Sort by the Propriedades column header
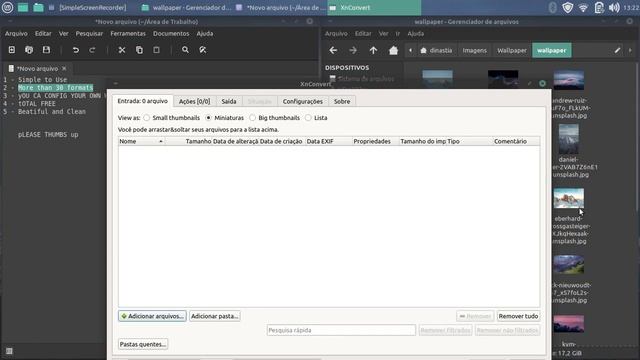Screen dimensions: 640x360 376,141
